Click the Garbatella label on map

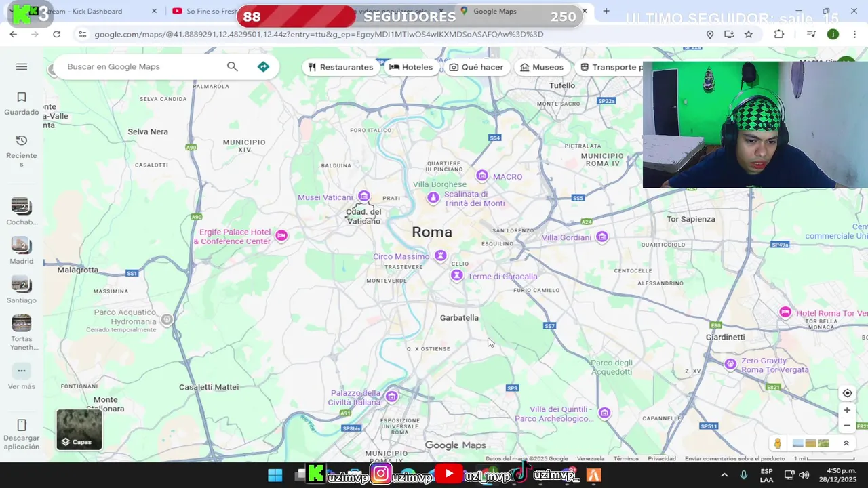click(x=459, y=317)
